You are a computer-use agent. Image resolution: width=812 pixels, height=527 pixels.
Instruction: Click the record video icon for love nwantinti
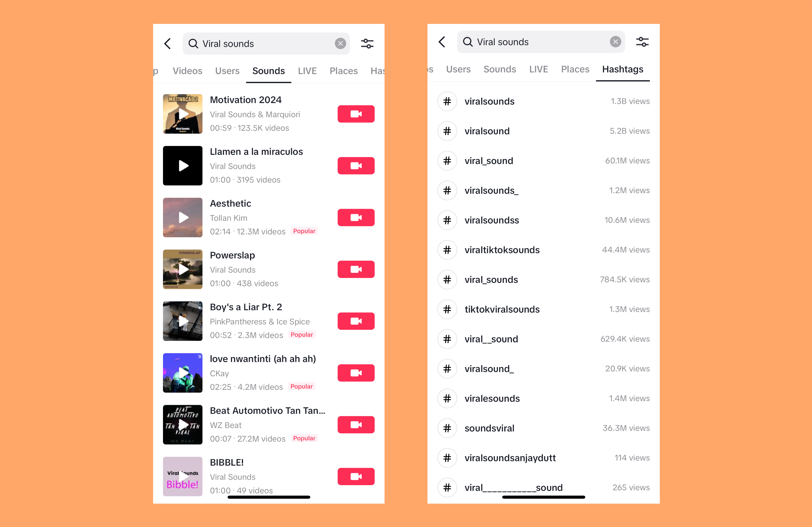[356, 373]
